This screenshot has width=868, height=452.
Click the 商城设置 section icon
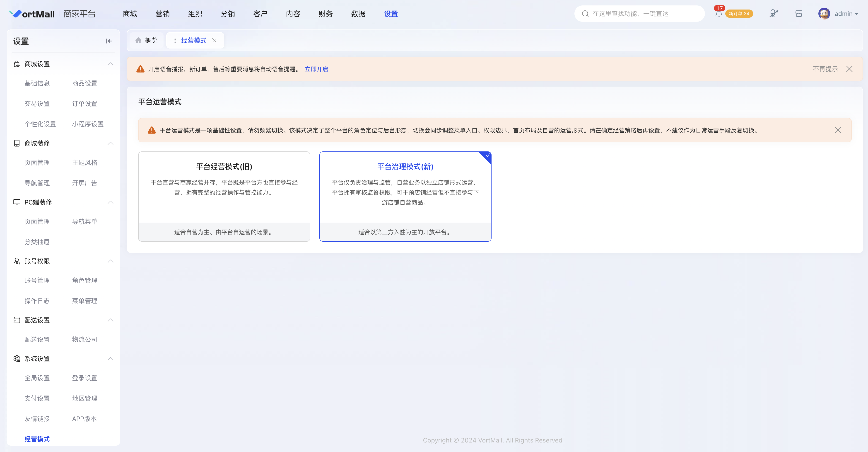pos(17,64)
